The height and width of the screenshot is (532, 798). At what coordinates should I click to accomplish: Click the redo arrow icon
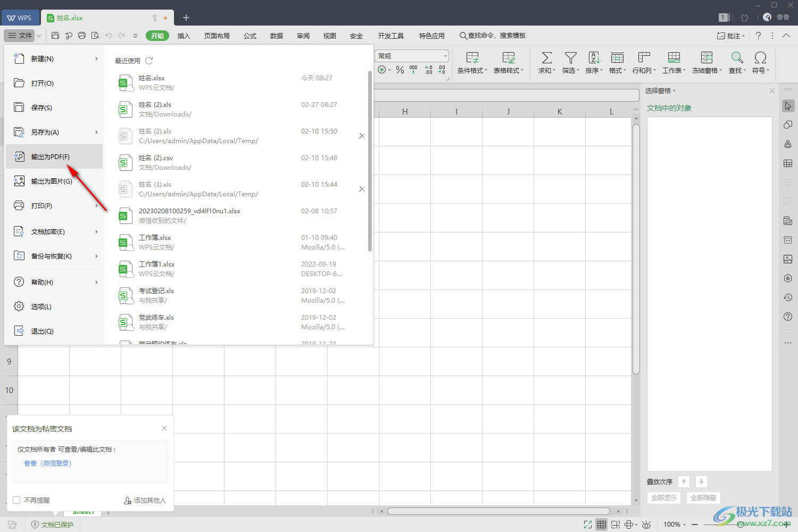(122, 36)
